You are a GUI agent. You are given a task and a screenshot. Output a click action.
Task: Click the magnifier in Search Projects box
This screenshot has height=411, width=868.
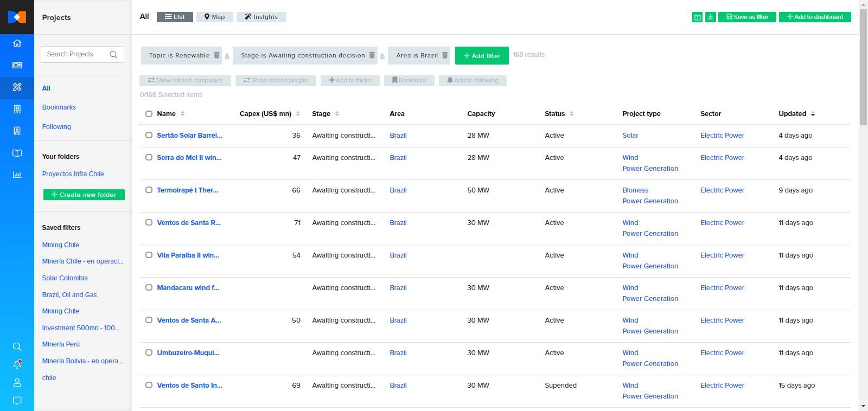click(113, 54)
